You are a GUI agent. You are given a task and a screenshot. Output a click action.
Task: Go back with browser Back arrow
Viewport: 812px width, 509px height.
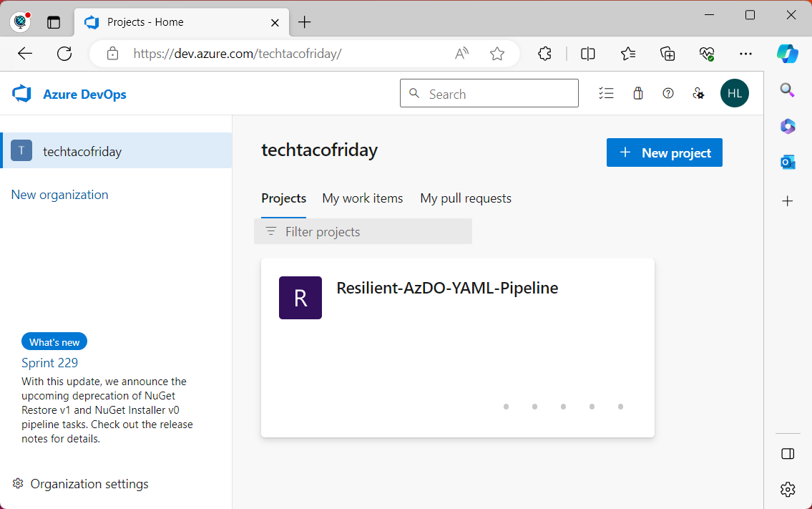tap(25, 54)
